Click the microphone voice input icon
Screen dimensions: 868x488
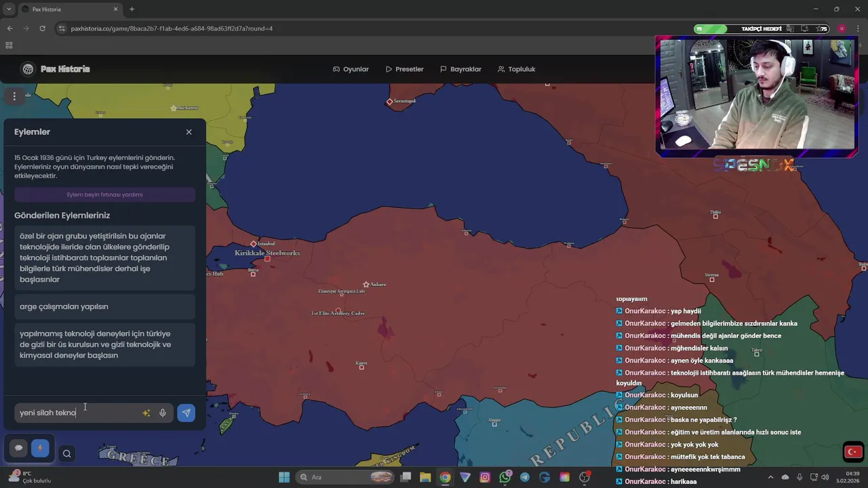[163, 413]
